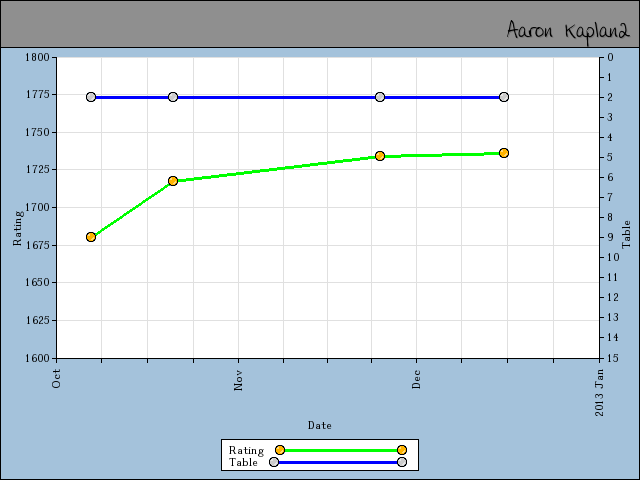Click the "Dec" tick label on the date axis
Screen dimensions: 640x480
pos(416,380)
